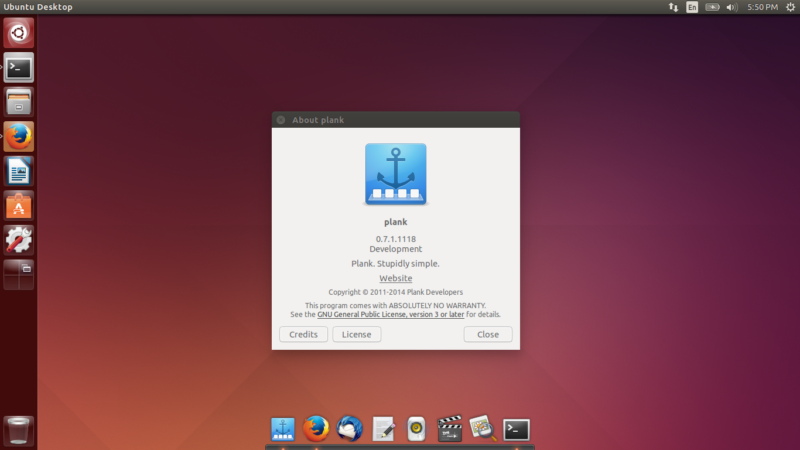The height and width of the screenshot is (450, 800).
Task: Open the Trash at the launcher bottom
Action: [x=18, y=431]
